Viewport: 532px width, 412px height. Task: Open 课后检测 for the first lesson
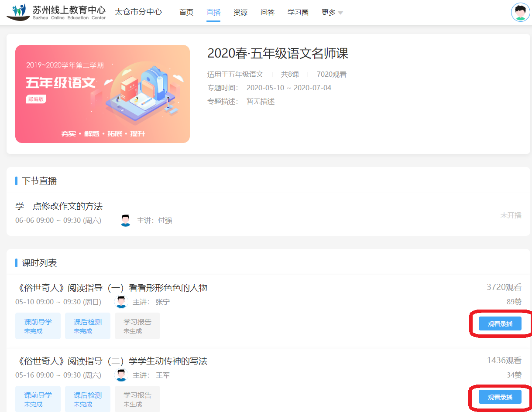tap(87, 326)
